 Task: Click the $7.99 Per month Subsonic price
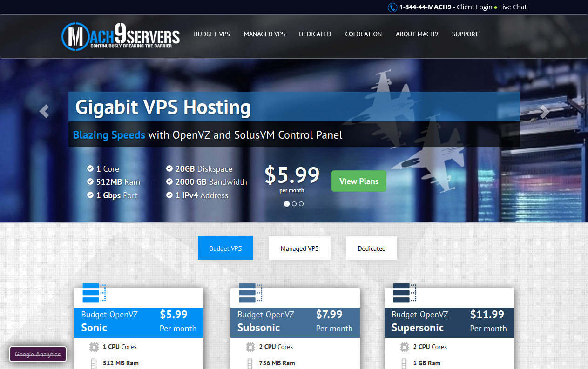point(334,321)
